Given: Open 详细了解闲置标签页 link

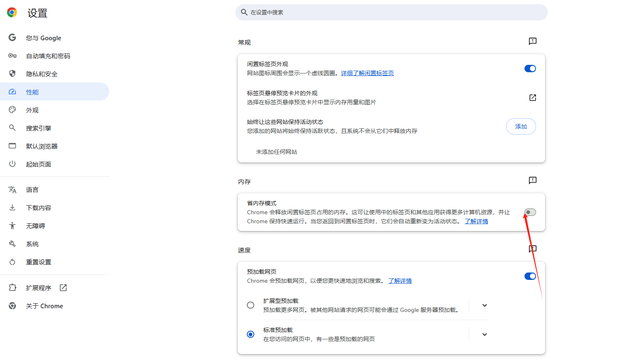Looking at the screenshot, I should (x=367, y=73).
